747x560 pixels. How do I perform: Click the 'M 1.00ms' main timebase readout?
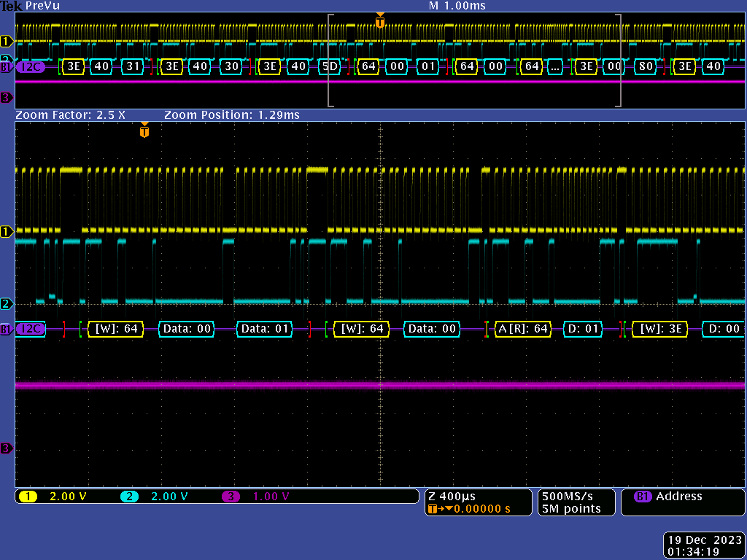[457, 6]
